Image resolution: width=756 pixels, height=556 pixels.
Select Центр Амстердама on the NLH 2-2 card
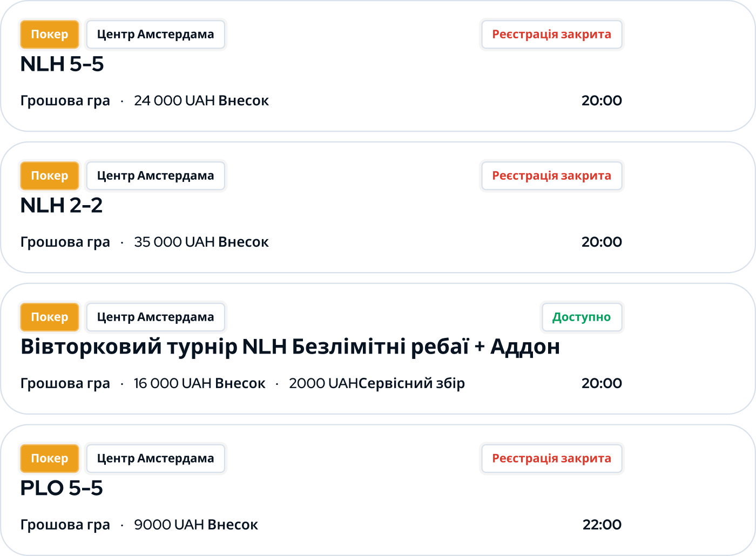[156, 175]
